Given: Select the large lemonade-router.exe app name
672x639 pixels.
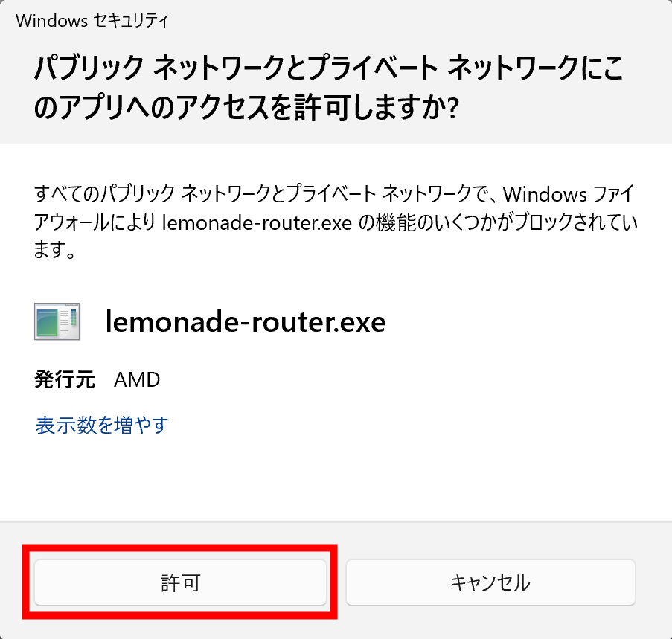Looking at the screenshot, I should click(246, 321).
